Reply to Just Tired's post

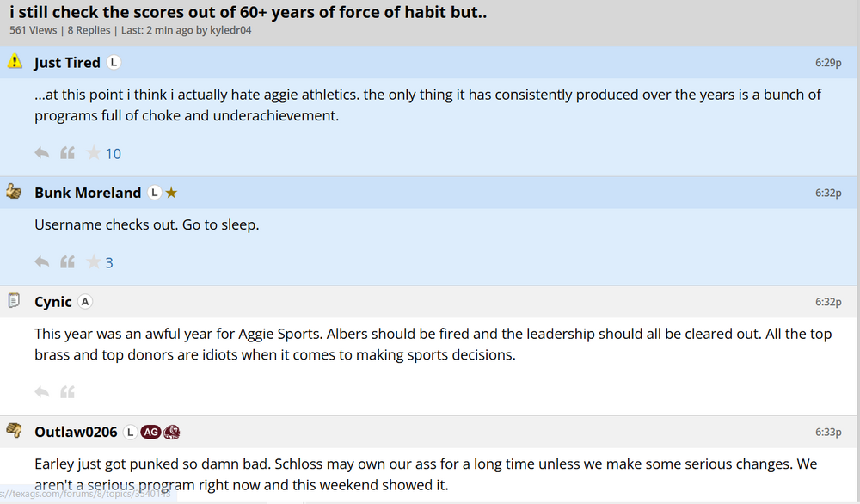[x=41, y=153]
